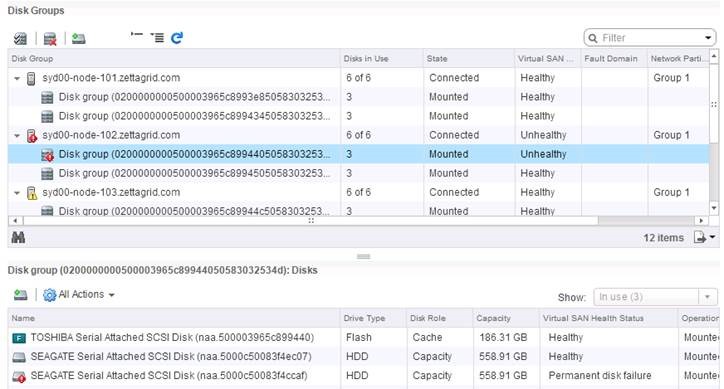Click the 12 items count label
The height and width of the screenshot is (389, 724).
point(664,238)
